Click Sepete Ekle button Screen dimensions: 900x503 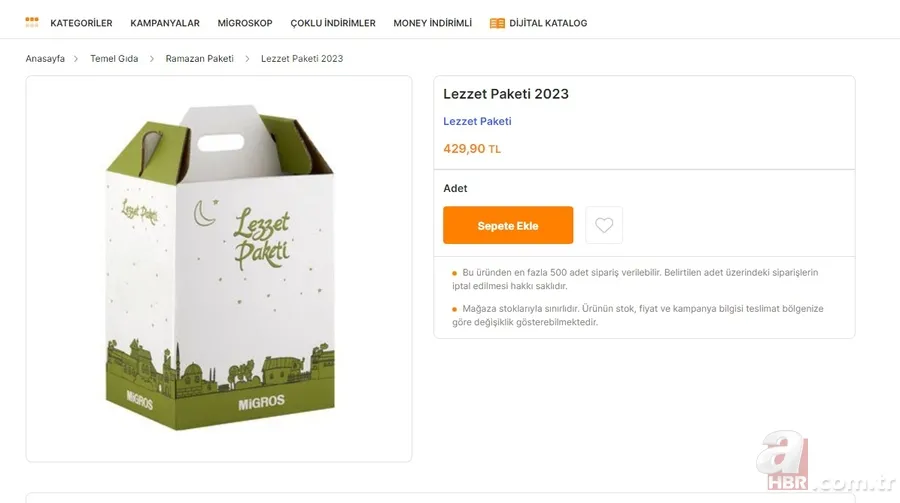508,225
